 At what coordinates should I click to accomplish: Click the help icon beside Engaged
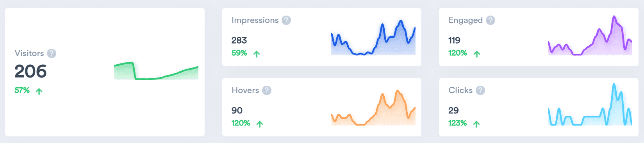491,20
